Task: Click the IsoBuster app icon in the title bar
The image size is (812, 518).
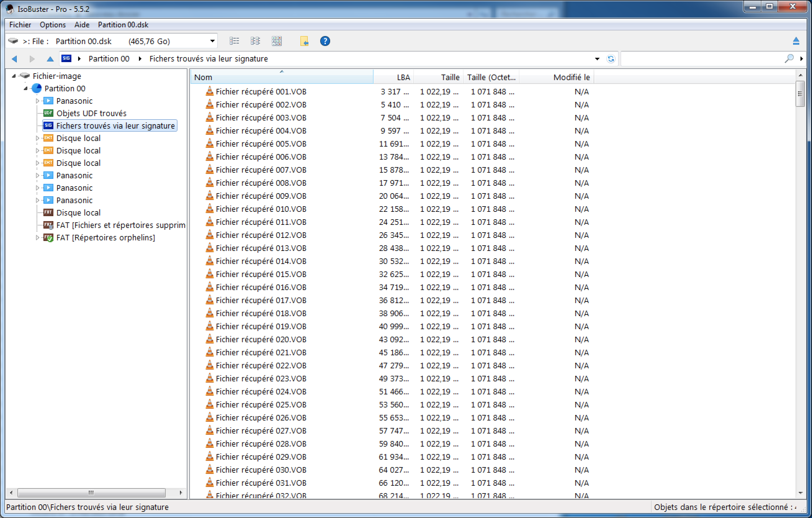Action: (10, 9)
